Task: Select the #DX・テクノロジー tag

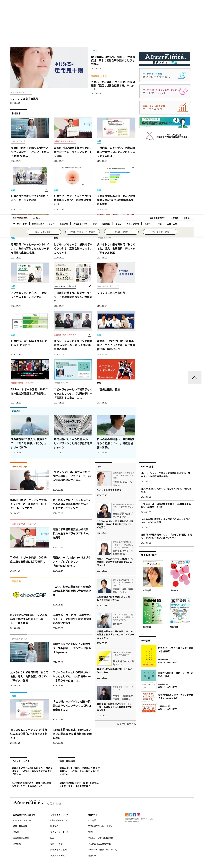Action: click(x=44, y=232)
